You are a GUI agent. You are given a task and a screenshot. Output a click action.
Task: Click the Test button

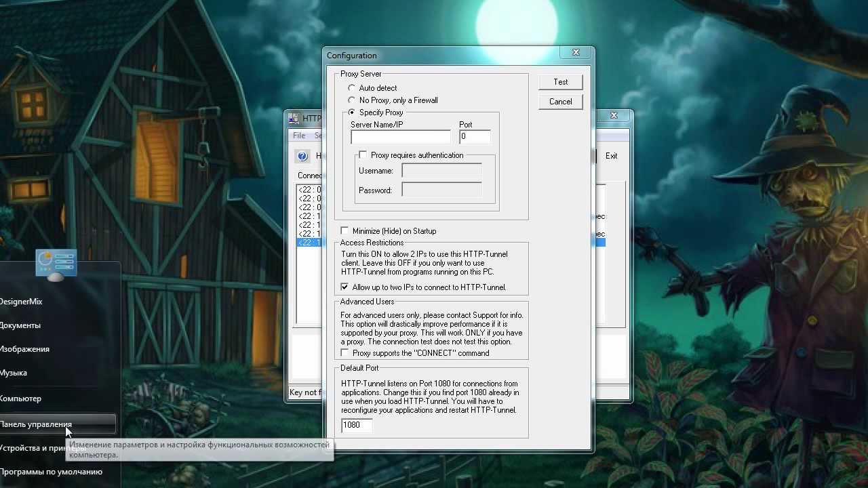561,82
